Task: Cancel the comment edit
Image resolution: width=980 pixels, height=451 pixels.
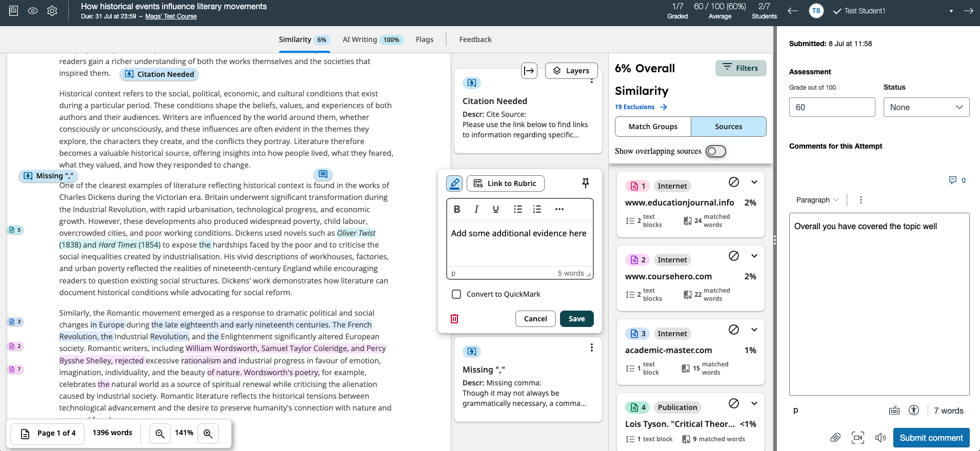Action: [535, 319]
